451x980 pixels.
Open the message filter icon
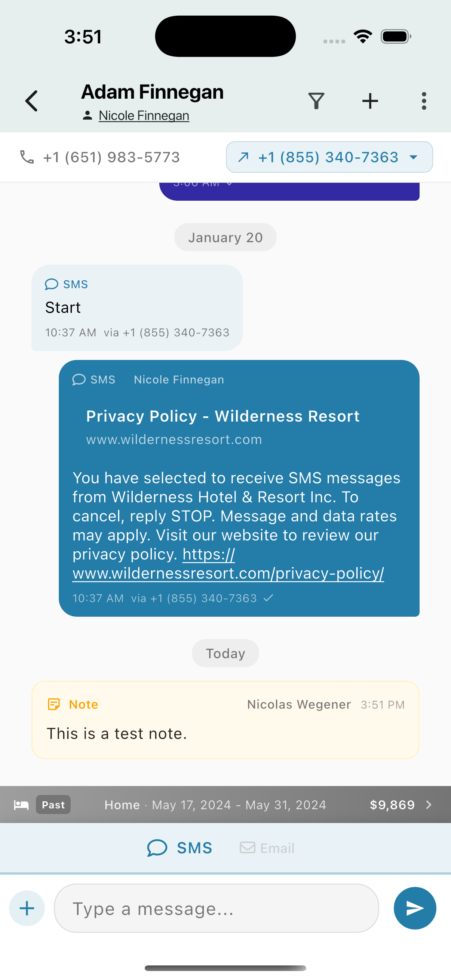pyautogui.click(x=316, y=101)
